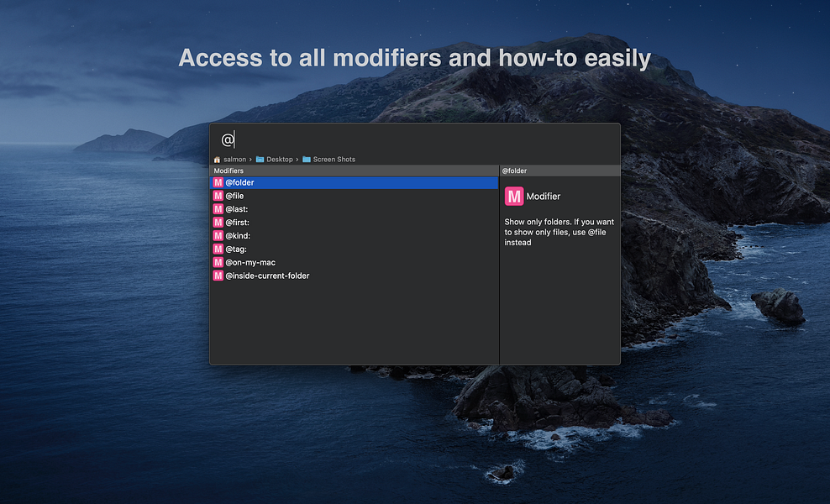The height and width of the screenshot is (504, 830).
Task: Click the M icon beside @last:
Action: pyautogui.click(x=218, y=209)
